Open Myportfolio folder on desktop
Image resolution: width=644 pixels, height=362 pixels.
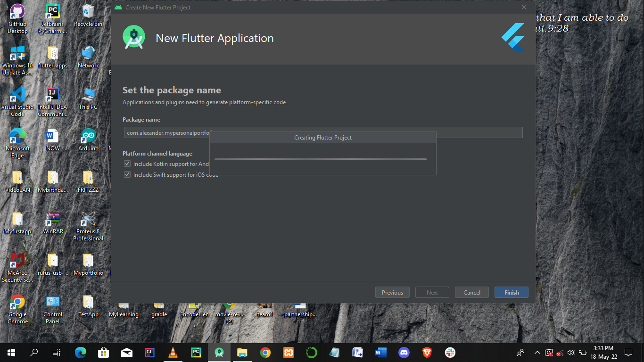(x=88, y=264)
